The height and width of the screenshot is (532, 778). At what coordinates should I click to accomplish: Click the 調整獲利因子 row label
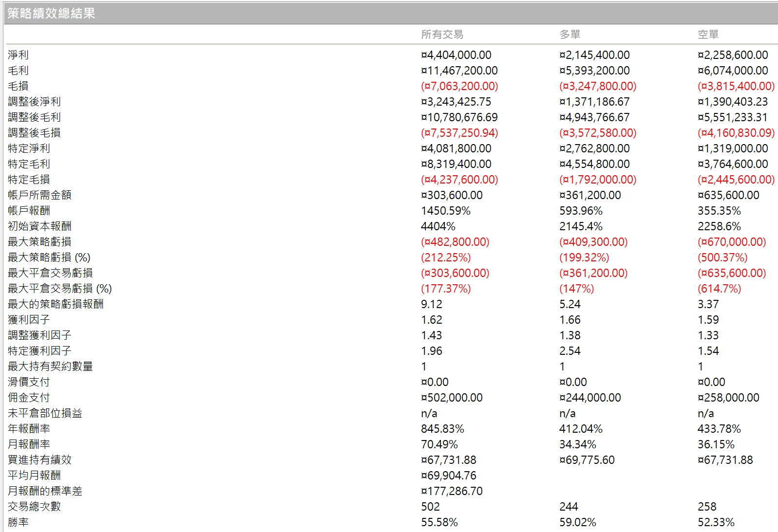click(40, 335)
